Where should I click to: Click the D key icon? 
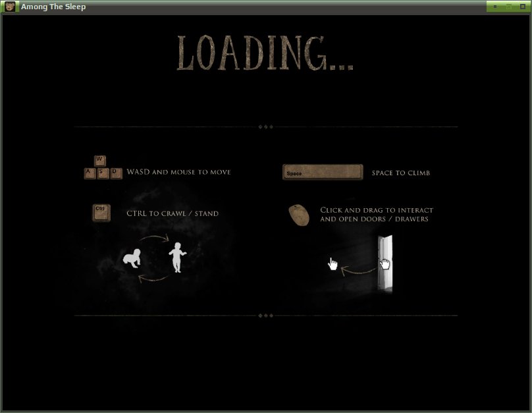coord(116,173)
